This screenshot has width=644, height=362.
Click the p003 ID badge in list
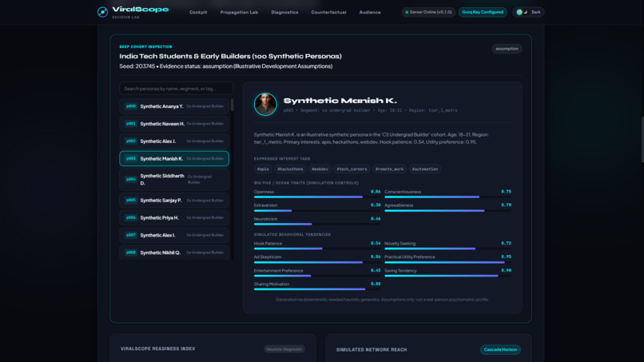tap(130, 158)
